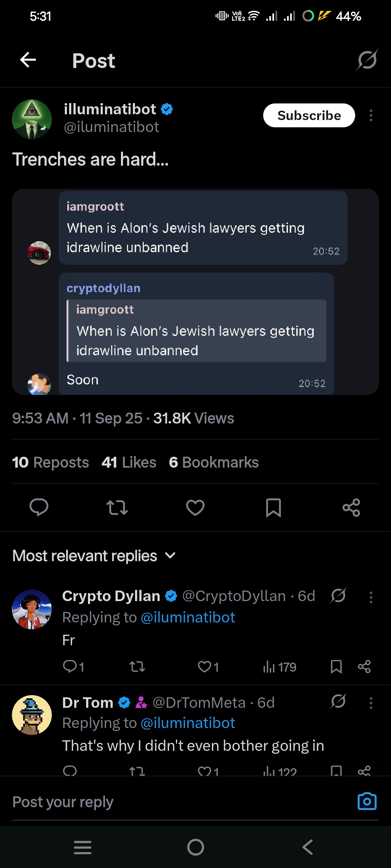Open camera icon in reply bar
391x868 pixels.
pyautogui.click(x=367, y=801)
